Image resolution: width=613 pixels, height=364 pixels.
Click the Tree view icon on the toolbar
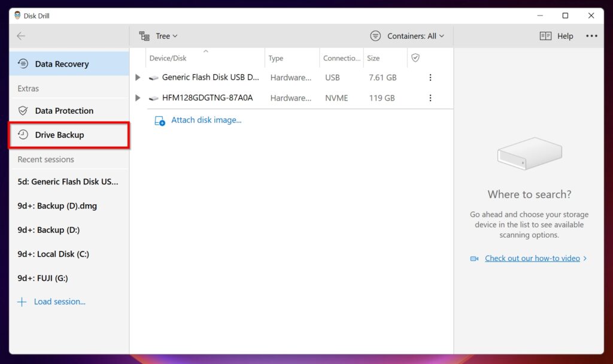click(144, 36)
